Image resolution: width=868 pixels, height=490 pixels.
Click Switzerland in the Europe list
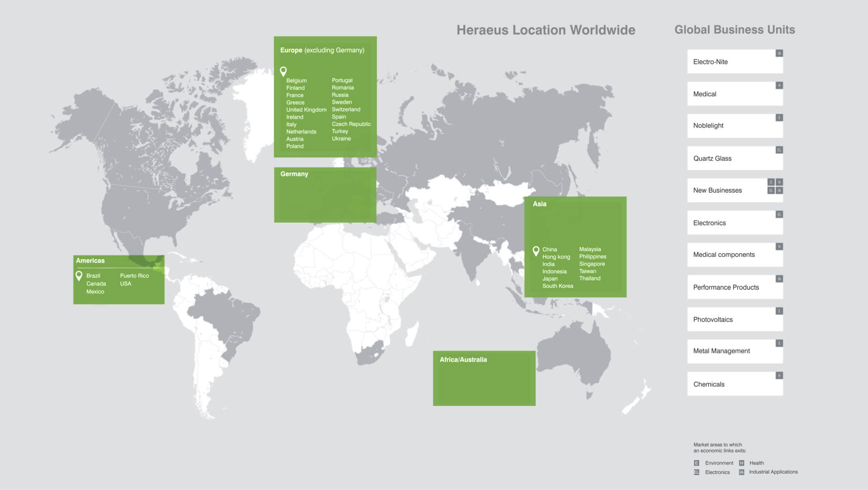(x=346, y=109)
